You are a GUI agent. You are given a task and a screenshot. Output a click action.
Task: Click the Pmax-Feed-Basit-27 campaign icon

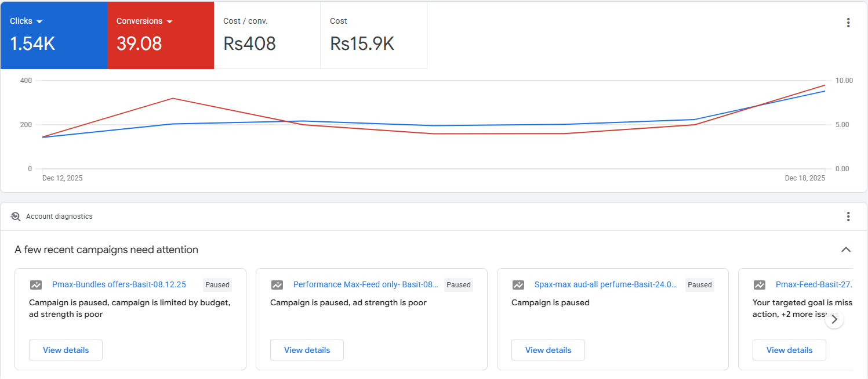pyautogui.click(x=760, y=285)
